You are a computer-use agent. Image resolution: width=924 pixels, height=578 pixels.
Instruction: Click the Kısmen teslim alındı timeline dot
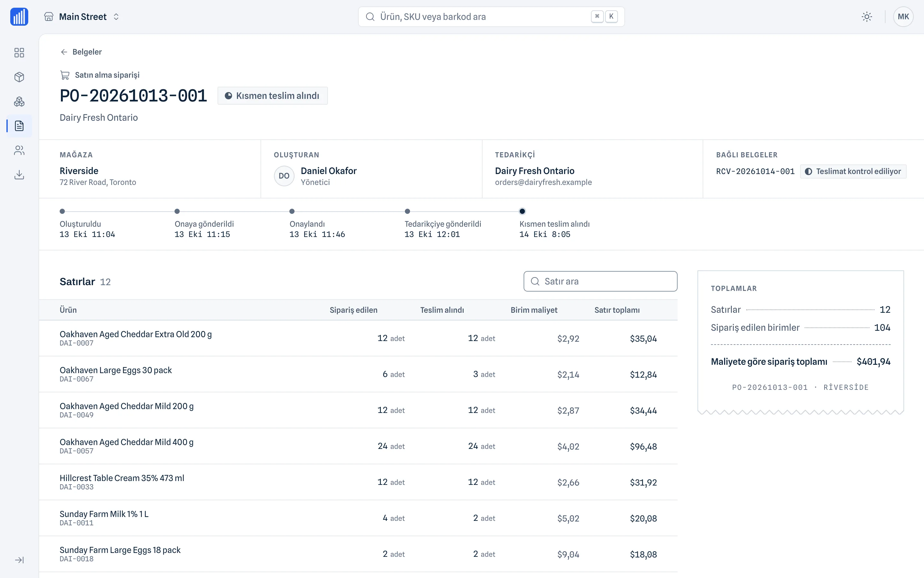[522, 211]
